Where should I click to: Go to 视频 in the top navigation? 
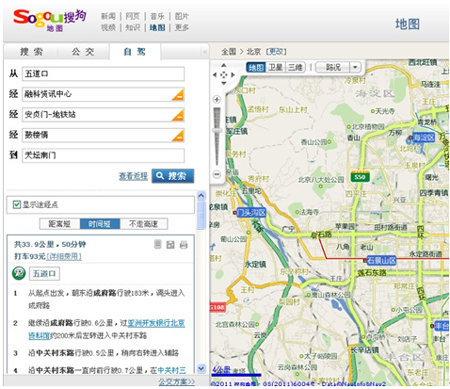(108, 27)
